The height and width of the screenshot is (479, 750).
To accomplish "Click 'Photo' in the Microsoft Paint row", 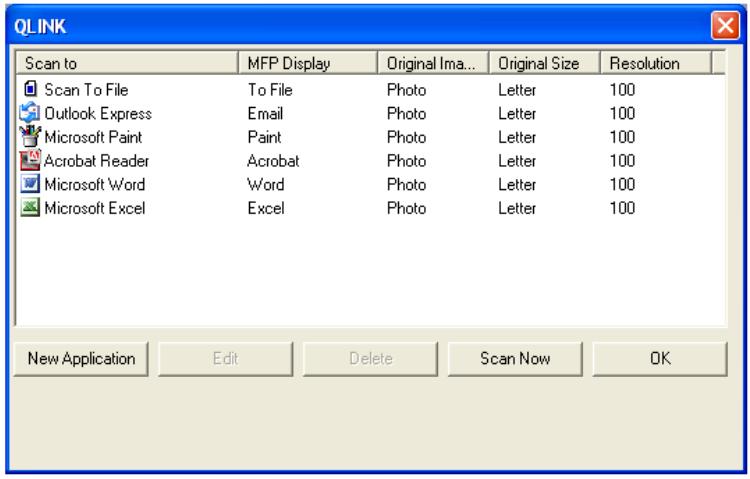I will point(407,137).
